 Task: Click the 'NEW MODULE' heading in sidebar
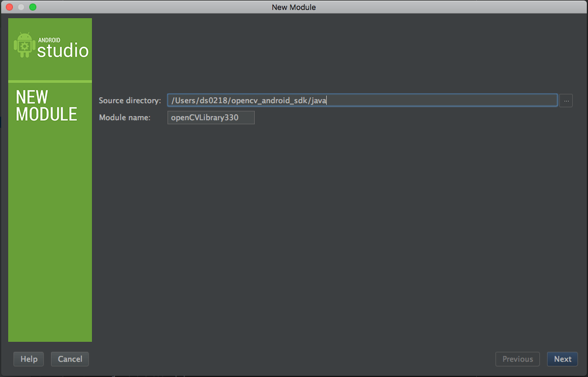[46, 106]
